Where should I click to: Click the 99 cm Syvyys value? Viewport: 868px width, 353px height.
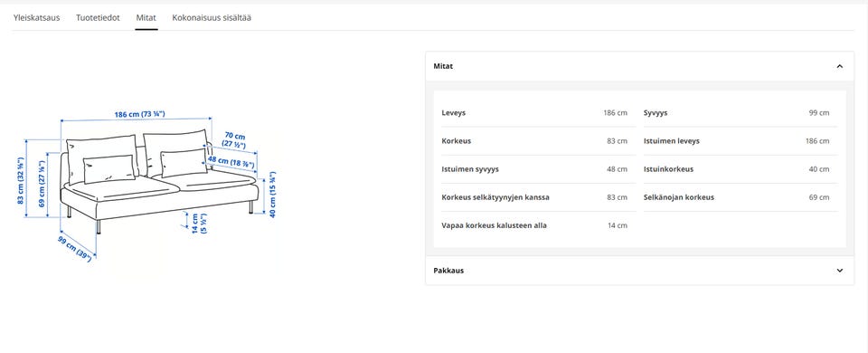coord(819,112)
